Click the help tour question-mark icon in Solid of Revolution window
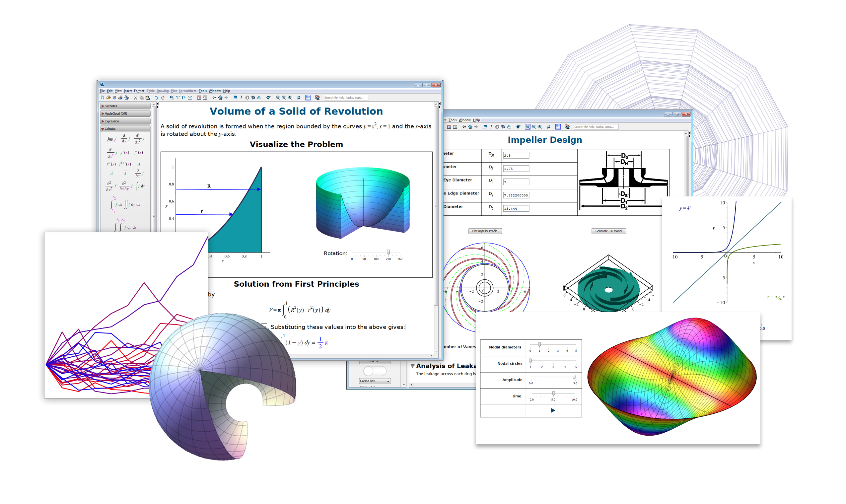Viewport: 846px width, 504px height. click(317, 98)
